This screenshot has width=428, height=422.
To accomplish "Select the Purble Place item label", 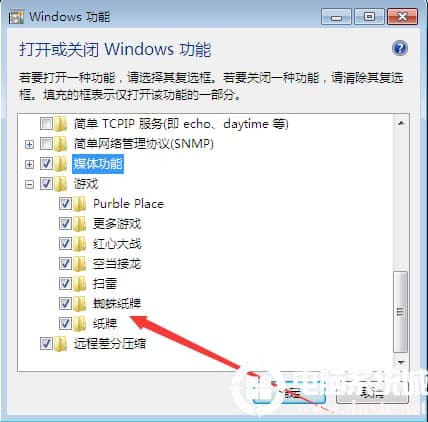I will (x=128, y=204).
